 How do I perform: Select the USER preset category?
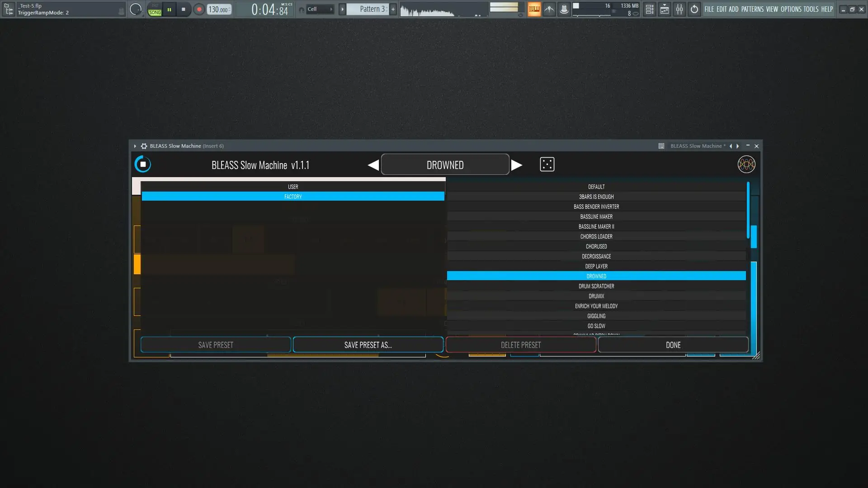click(x=293, y=187)
